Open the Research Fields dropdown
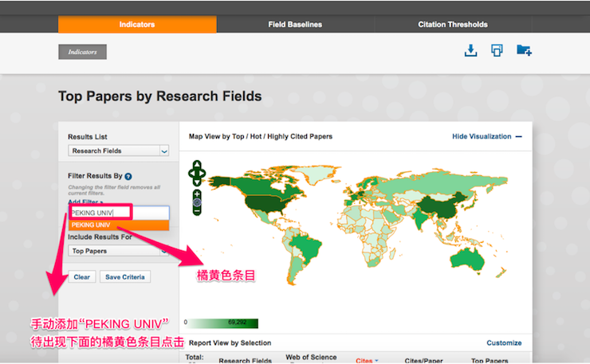Viewport: 590px width, 364px height. click(x=119, y=151)
